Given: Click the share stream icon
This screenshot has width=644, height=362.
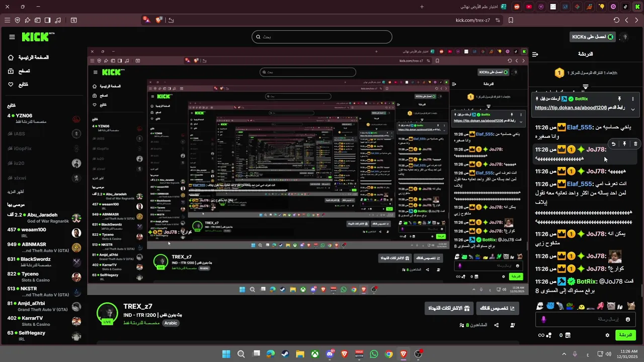Looking at the screenshot, I should pos(497,325).
